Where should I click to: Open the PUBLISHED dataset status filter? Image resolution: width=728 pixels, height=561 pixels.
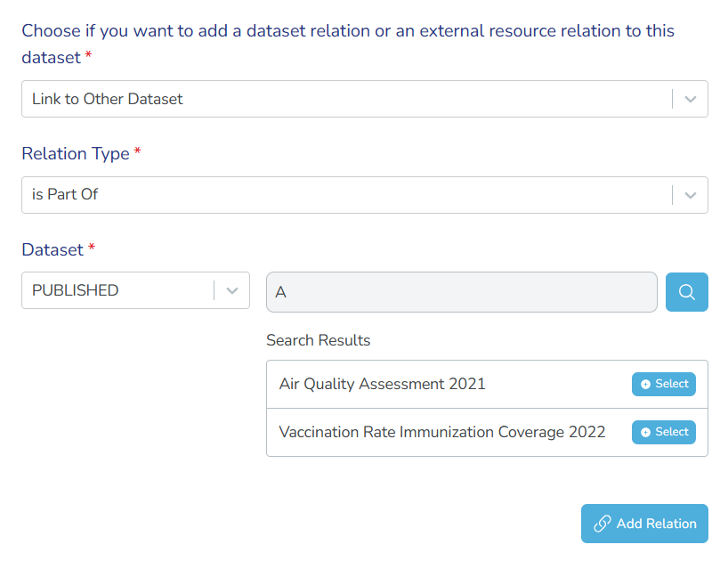pyautogui.click(x=117, y=290)
